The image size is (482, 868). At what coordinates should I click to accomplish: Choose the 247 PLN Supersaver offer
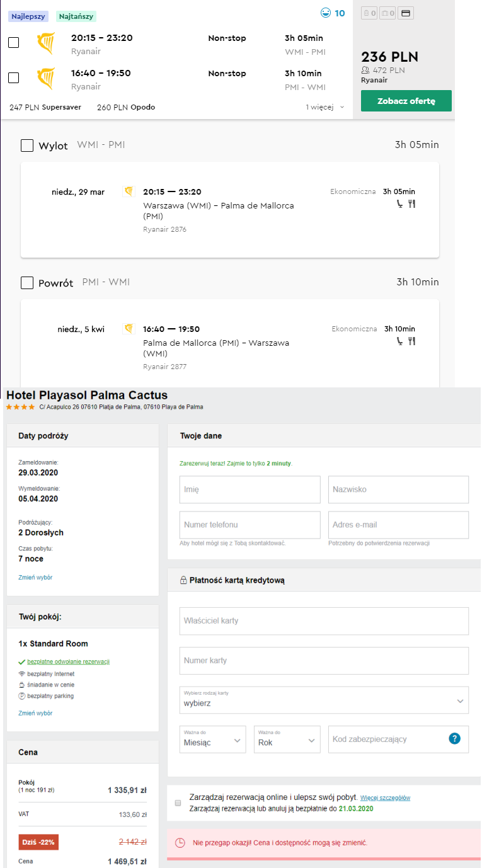click(x=45, y=107)
